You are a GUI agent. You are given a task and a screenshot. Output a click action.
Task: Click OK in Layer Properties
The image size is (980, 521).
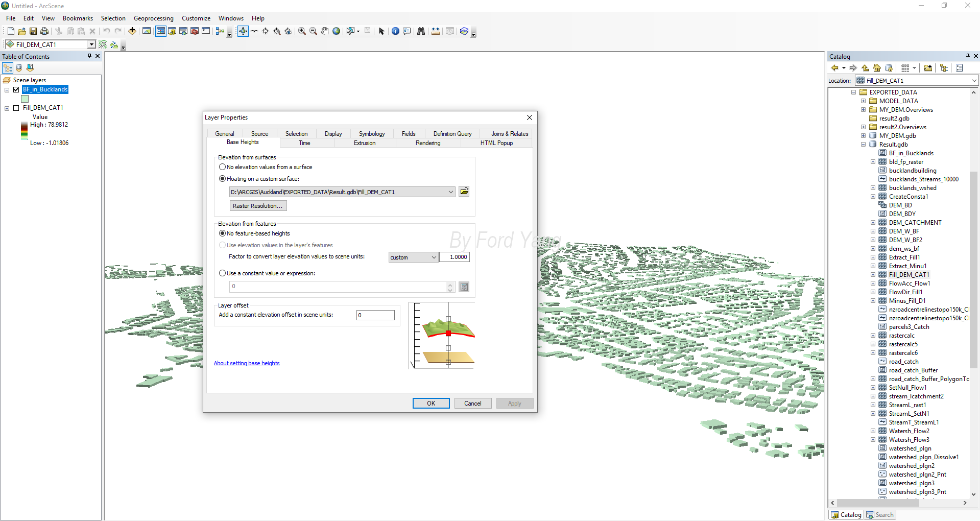[x=431, y=404]
